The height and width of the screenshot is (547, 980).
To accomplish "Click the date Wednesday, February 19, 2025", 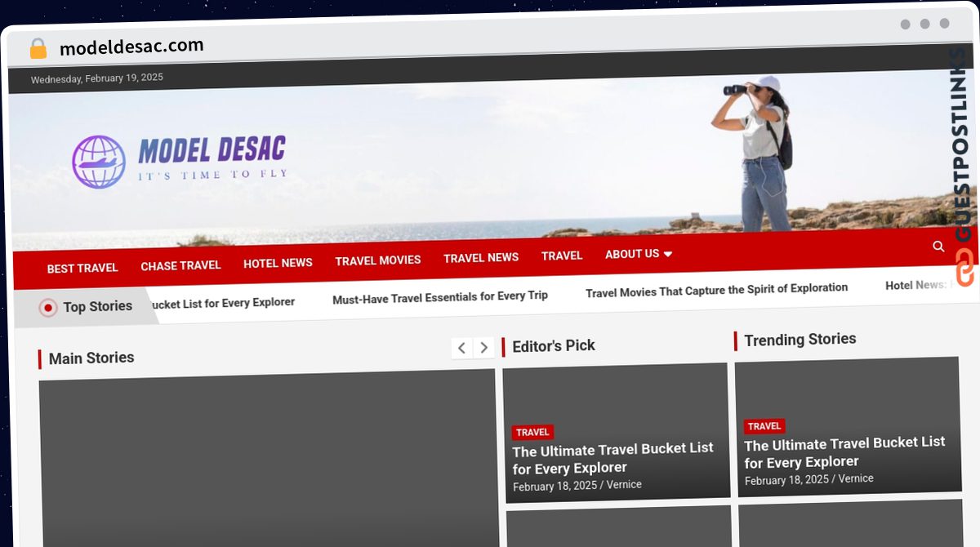I will (x=97, y=78).
